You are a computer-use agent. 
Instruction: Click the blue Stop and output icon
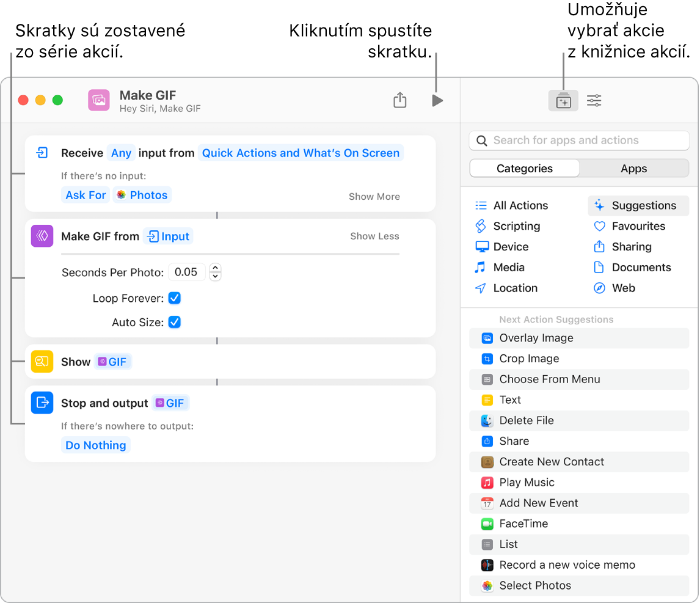(42, 403)
